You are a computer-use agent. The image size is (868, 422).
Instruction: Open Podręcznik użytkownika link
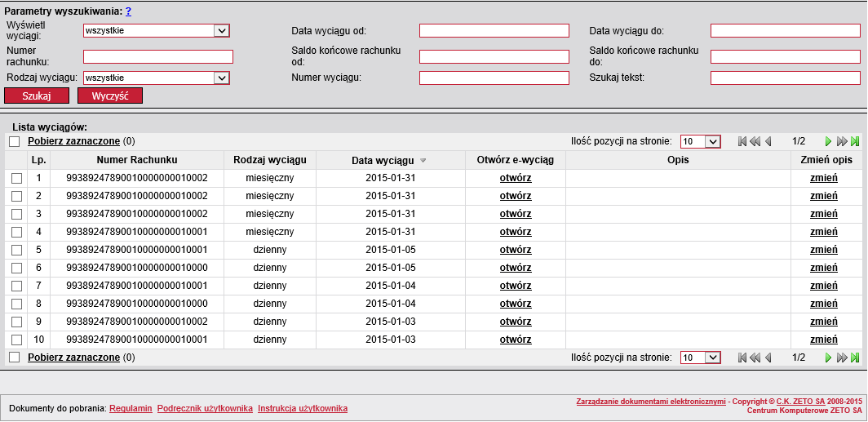click(205, 409)
